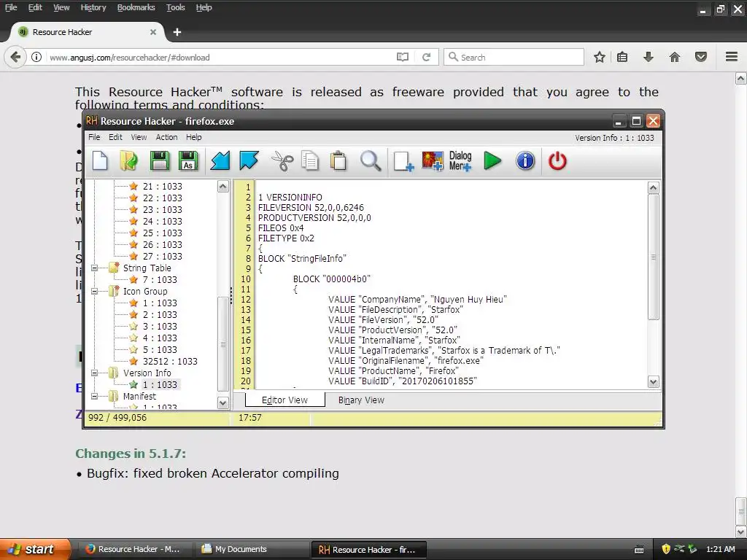This screenshot has height=560, width=747.
Task: Collapse the String Table tree node
Action: click(x=94, y=268)
